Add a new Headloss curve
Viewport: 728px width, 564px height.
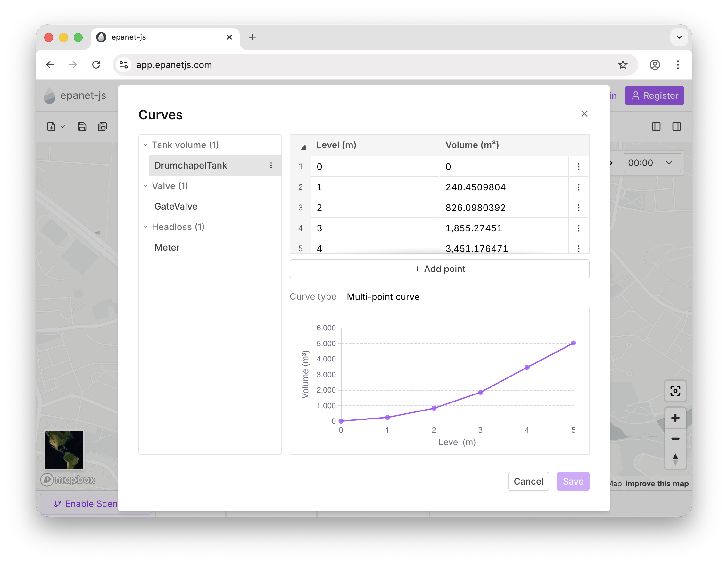271,227
